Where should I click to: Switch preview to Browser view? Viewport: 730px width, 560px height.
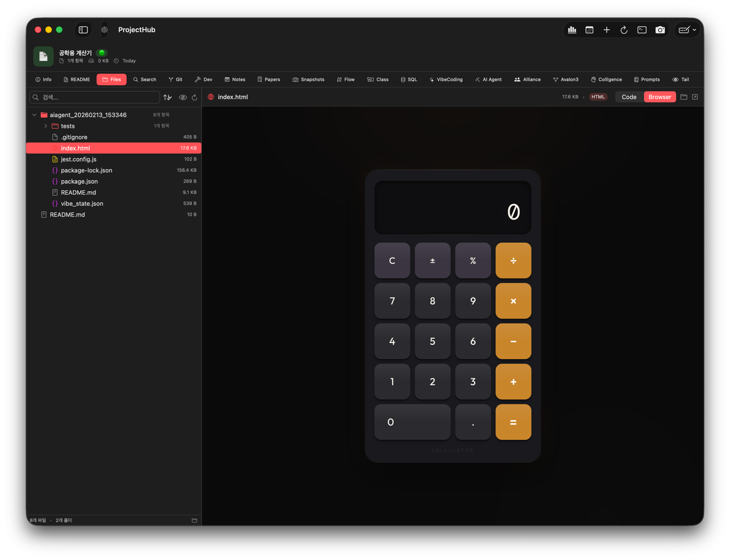point(659,97)
